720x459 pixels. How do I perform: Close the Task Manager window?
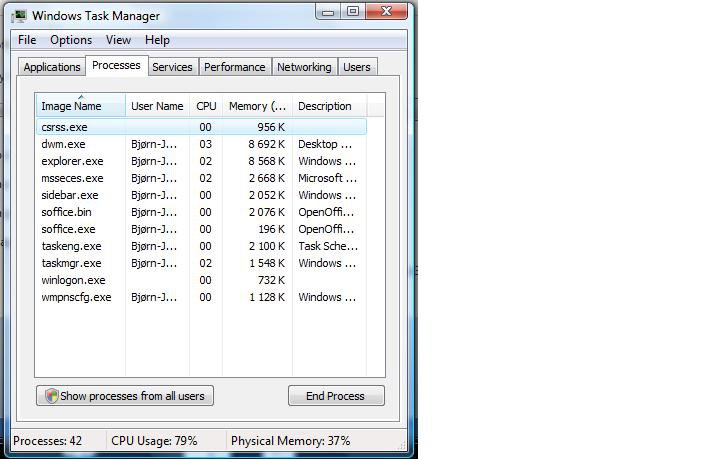click(386, 12)
